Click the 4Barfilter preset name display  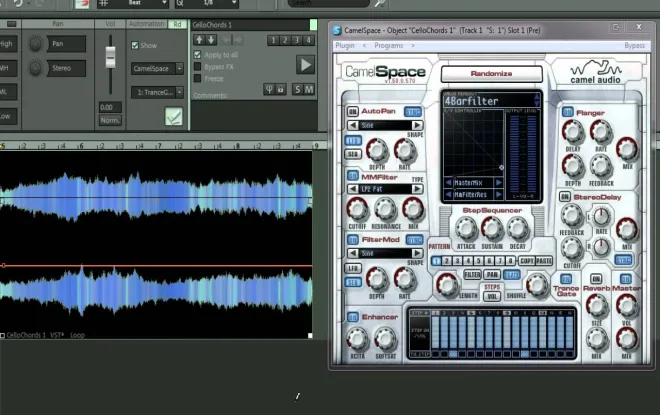point(488,101)
